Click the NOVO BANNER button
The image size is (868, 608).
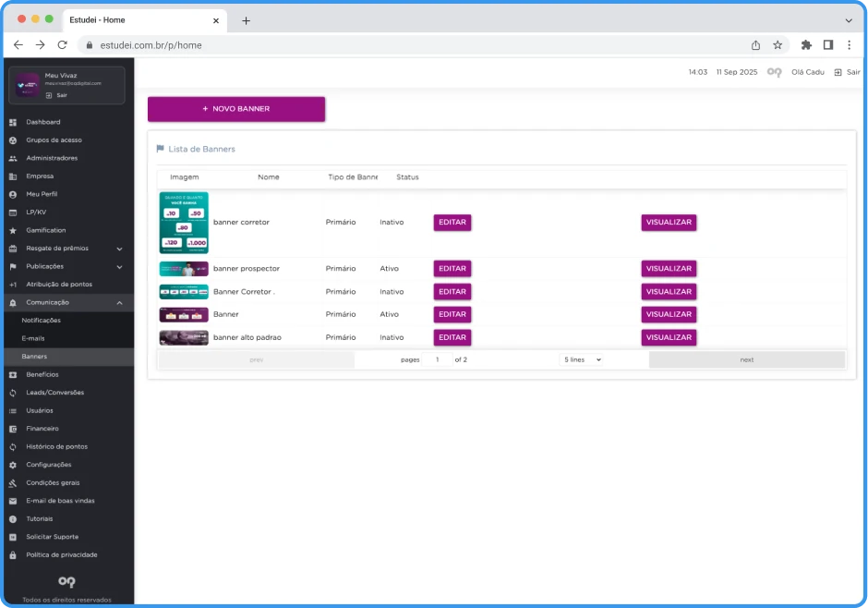(x=236, y=109)
